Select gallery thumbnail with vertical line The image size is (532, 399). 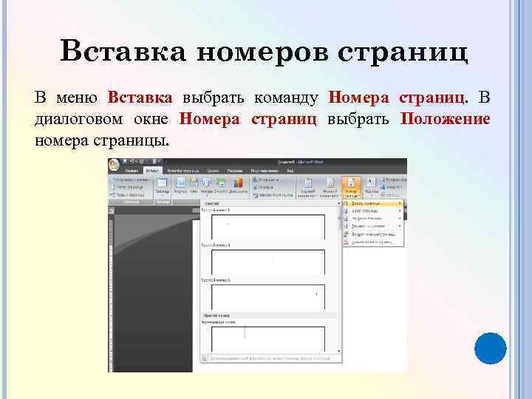(x=268, y=339)
